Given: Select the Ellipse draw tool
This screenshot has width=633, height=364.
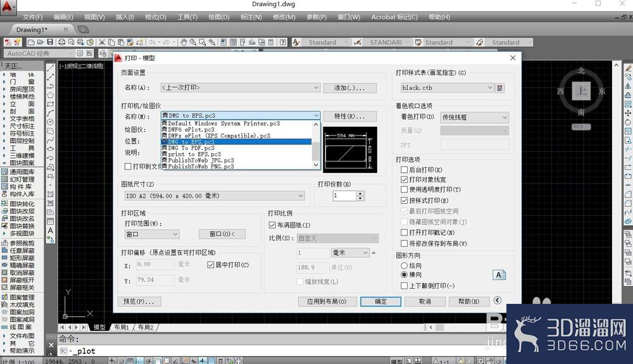Looking at the screenshot, I should 51,149.
